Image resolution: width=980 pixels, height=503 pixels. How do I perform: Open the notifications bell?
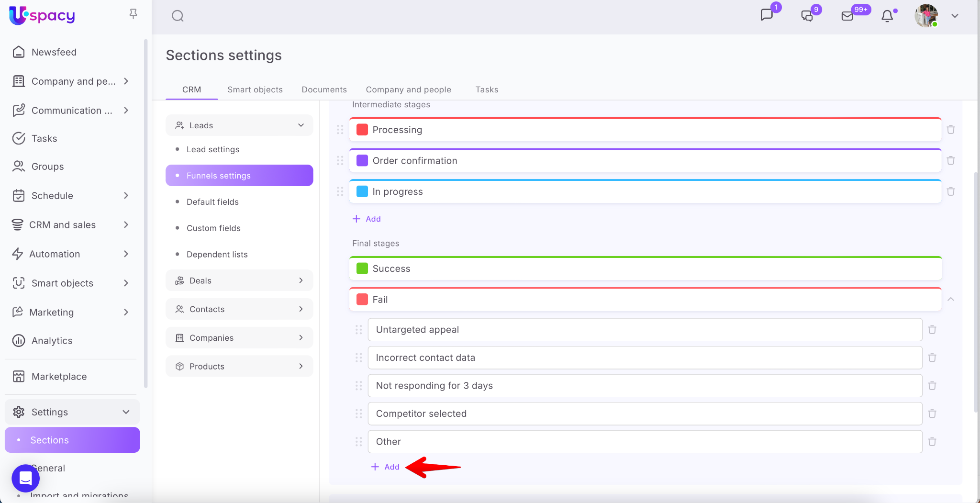click(887, 16)
